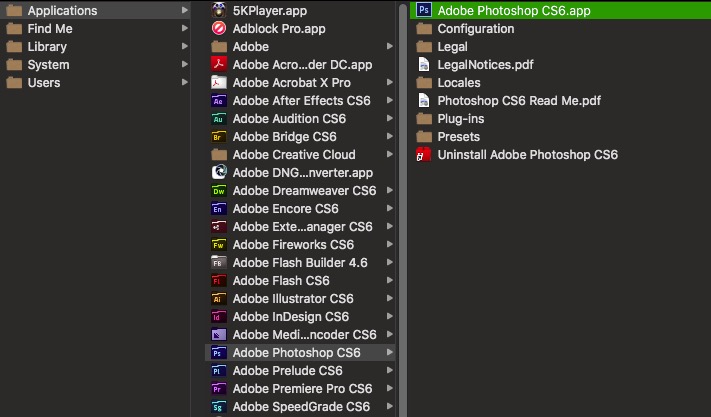Expand the Users folder arrow

(x=185, y=82)
